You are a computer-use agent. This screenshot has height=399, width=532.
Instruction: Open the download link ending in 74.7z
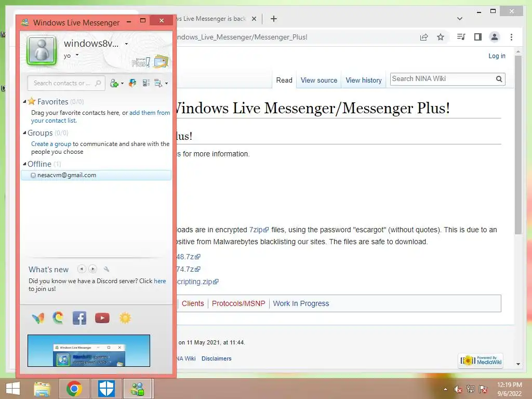[x=188, y=269]
